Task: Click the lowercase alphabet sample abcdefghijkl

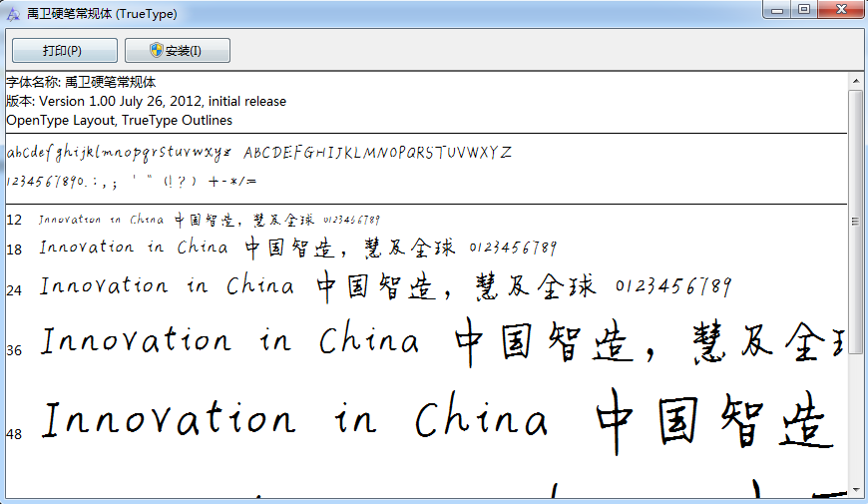Action: pos(119,153)
